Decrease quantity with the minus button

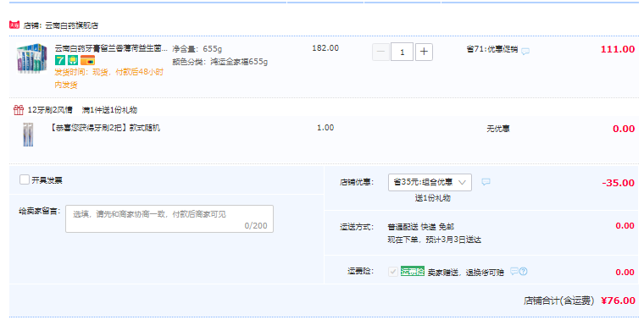380,52
